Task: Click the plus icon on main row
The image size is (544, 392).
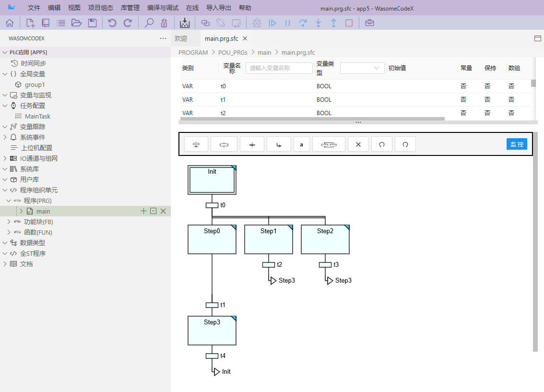Action: click(x=143, y=211)
